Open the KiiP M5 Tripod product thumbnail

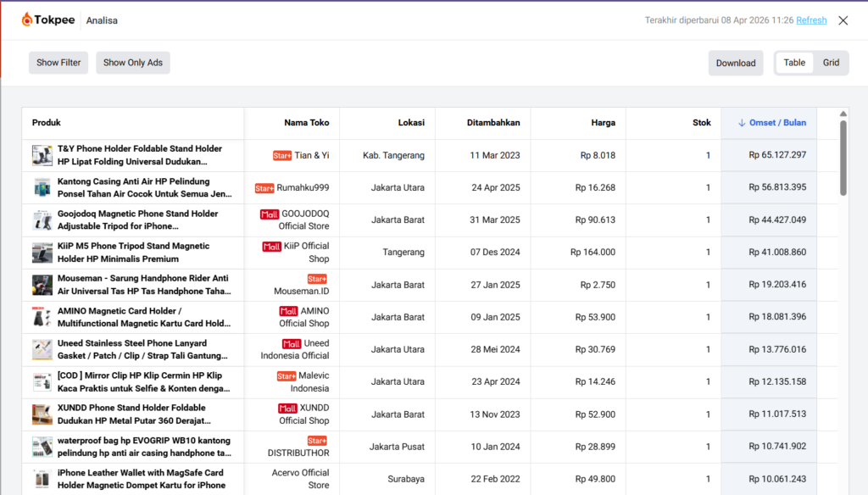pos(42,253)
